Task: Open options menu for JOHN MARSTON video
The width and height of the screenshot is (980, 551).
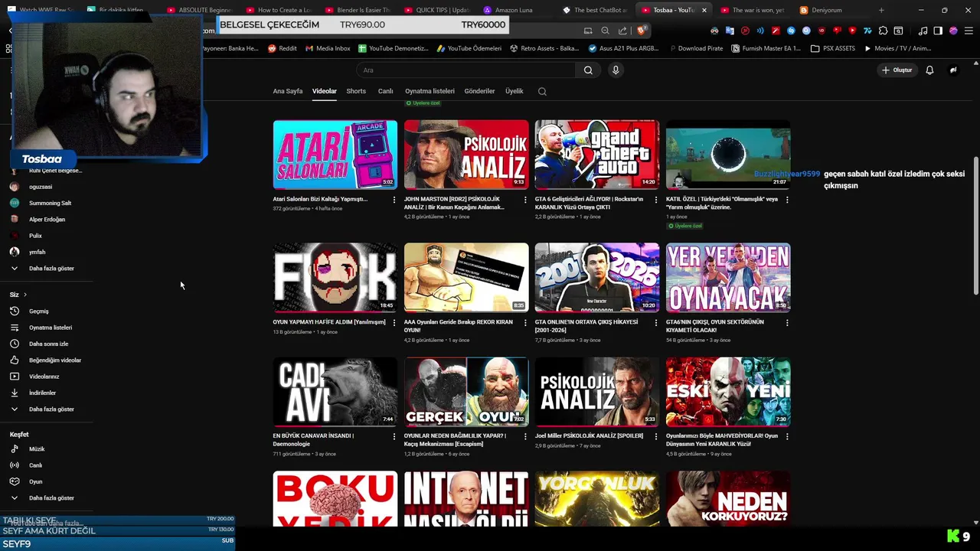Action: 525,200
